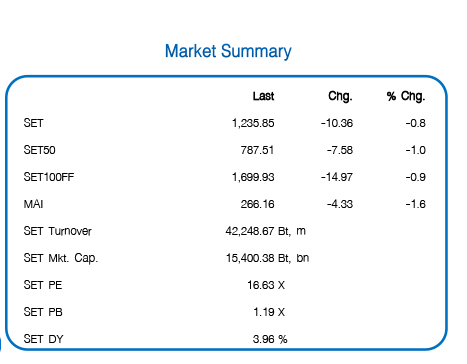Click the SET DY label

pos(43,339)
